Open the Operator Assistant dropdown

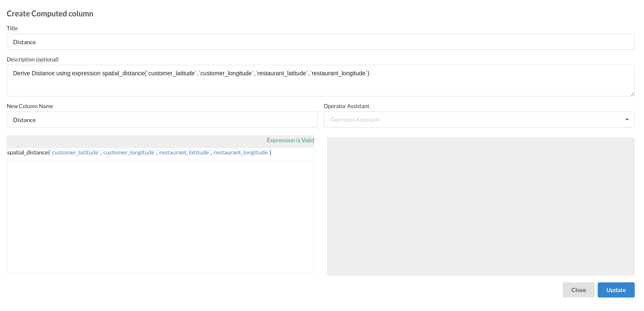[x=479, y=120]
